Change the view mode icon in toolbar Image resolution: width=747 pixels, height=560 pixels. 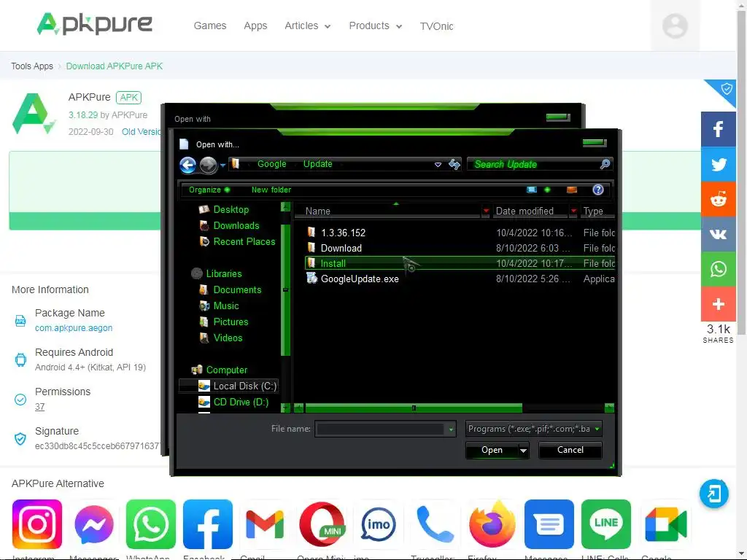pyautogui.click(x=532, y=190)
